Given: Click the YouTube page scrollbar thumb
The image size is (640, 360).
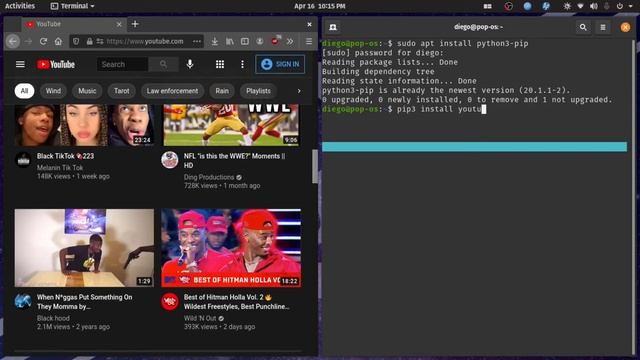Looking at the screenshot, I should point(315,167).
